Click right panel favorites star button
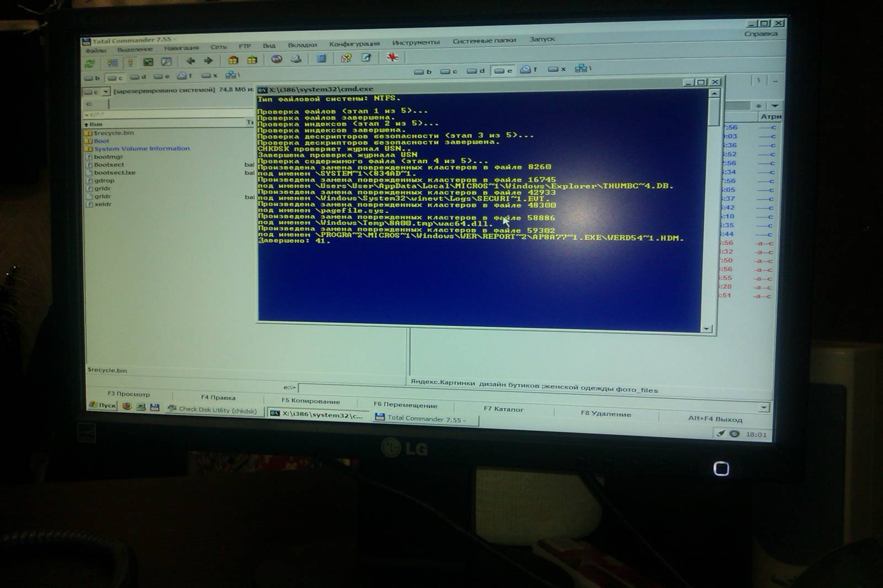883x588 pixels. point(759,106)
